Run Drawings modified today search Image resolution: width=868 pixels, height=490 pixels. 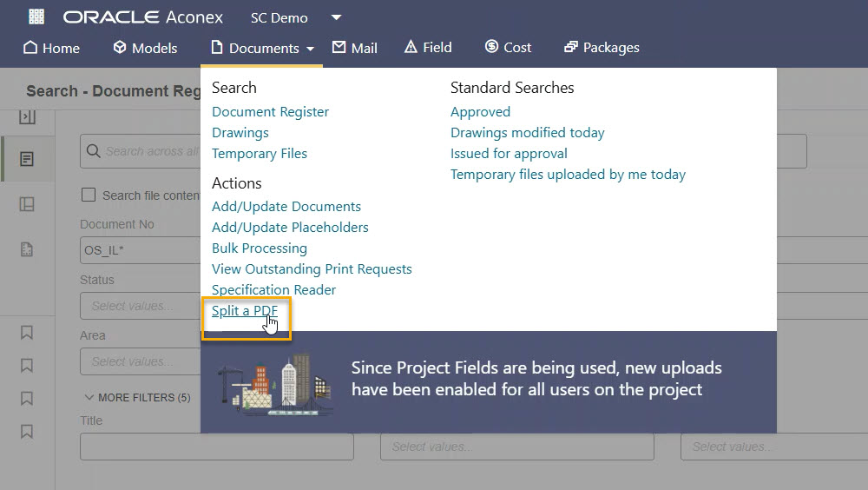pyautogui.click(x=527, y=133)
